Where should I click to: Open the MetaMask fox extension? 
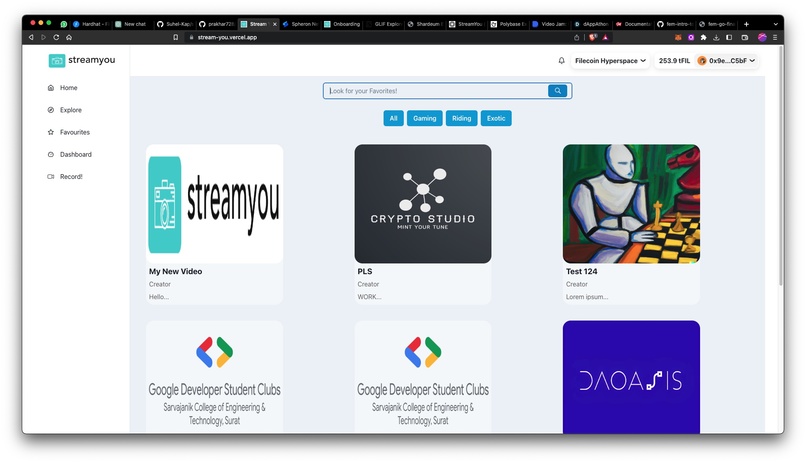click(x=678, y=37)
